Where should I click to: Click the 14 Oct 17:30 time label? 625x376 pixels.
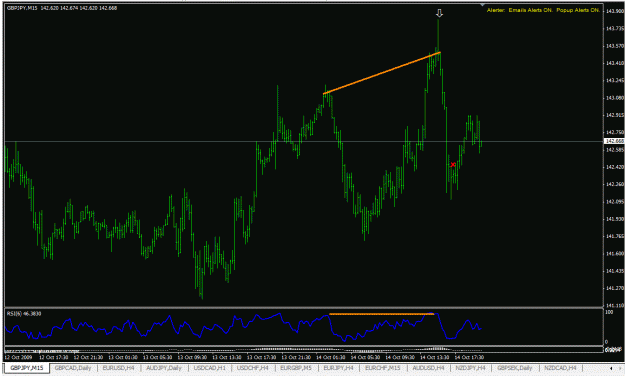[469, 357]
